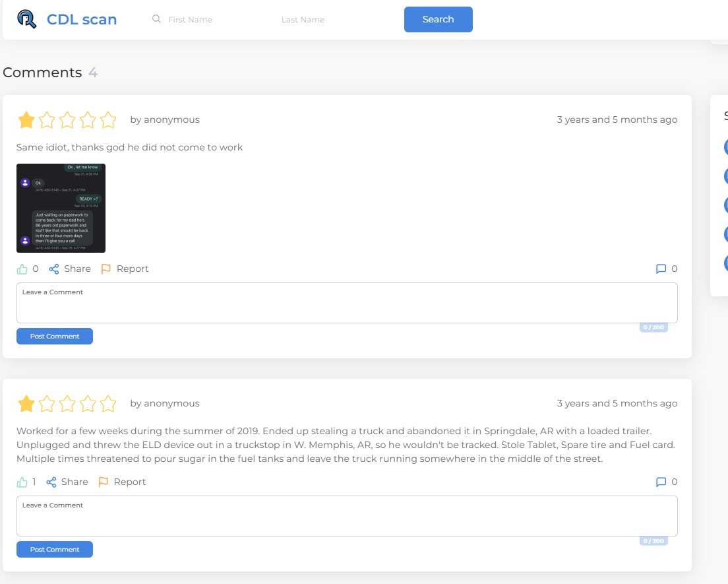The width and height of the screenshot is (728, 584).
Task: Click the thumbs-up icon on first comment
Action: (22, 269)
